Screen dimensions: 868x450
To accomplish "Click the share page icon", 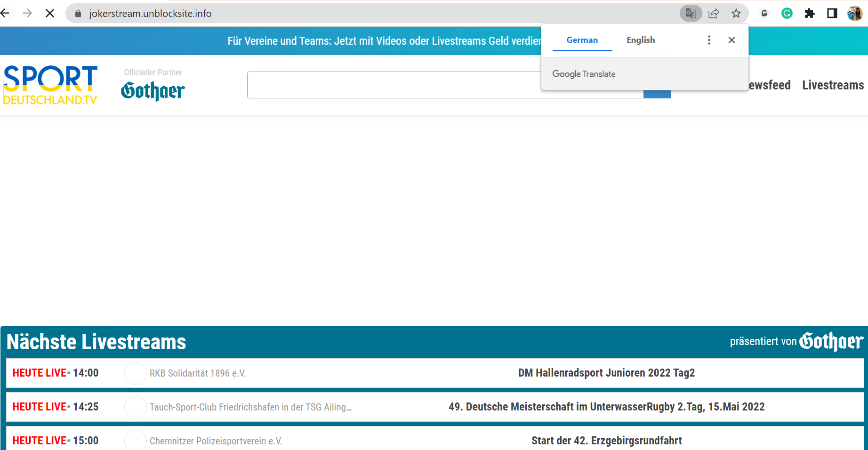I will click(714, 13).
